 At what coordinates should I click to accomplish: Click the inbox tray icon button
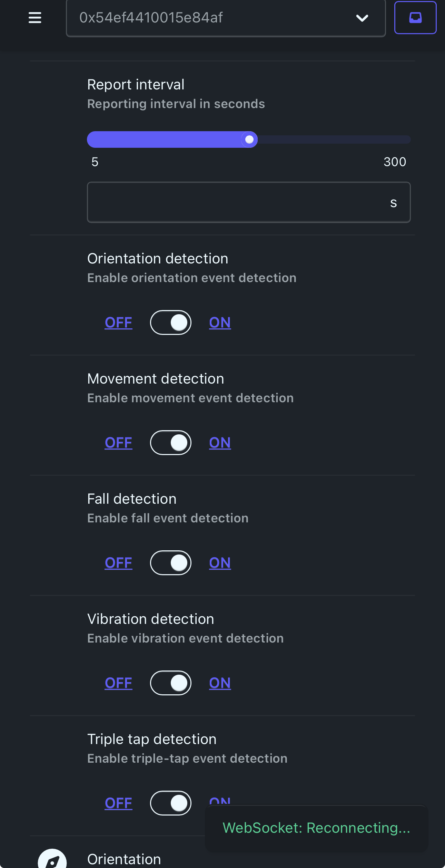point(415,18)
